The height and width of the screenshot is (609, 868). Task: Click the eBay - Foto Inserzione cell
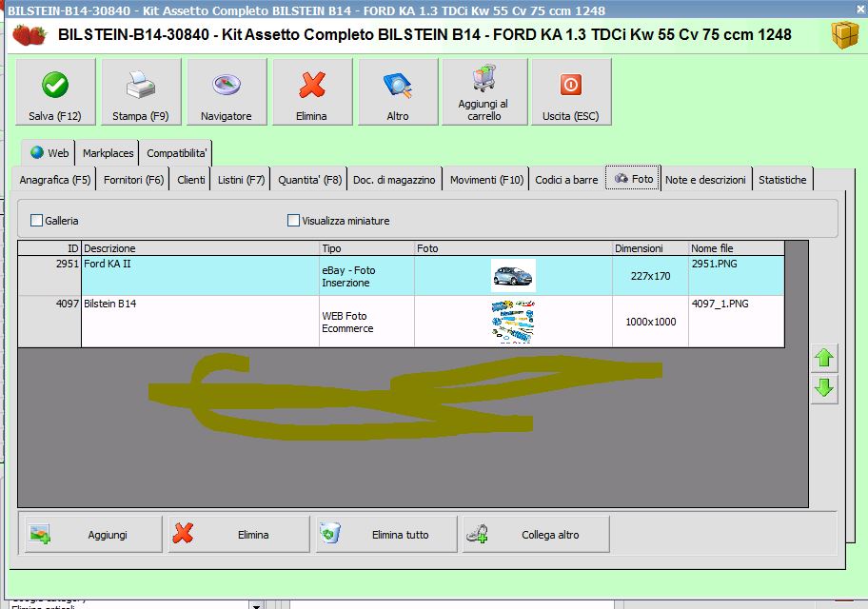tap(366, 276)
